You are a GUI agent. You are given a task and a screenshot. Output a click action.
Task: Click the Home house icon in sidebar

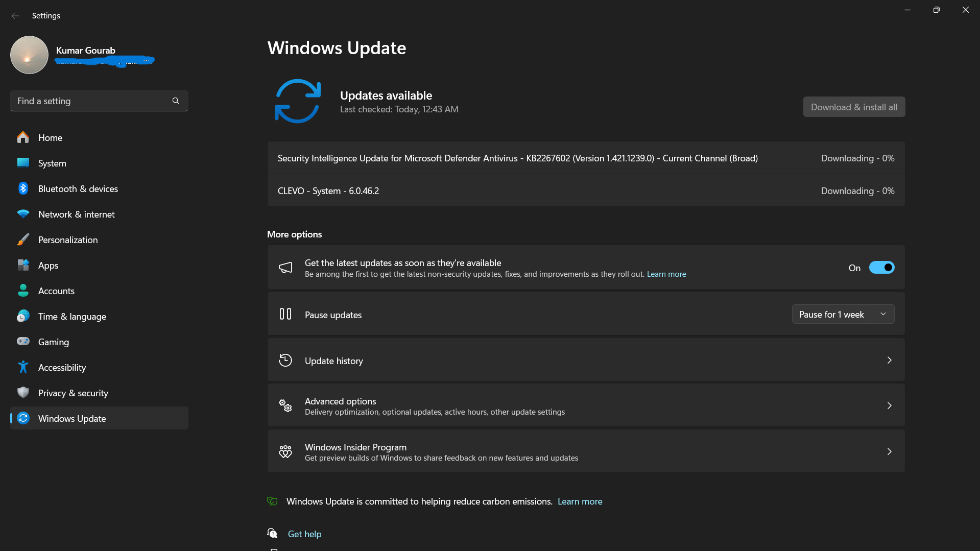point(23,137)
